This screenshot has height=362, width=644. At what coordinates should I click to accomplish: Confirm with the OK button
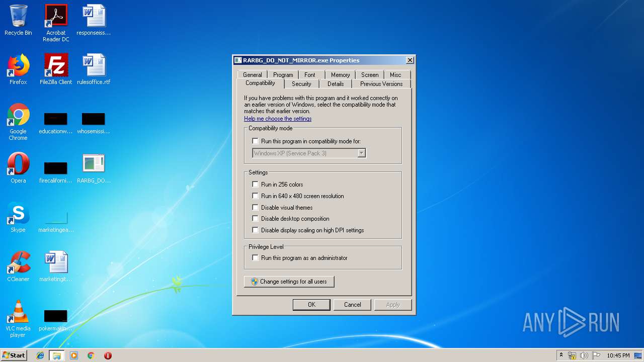[311, 305]
